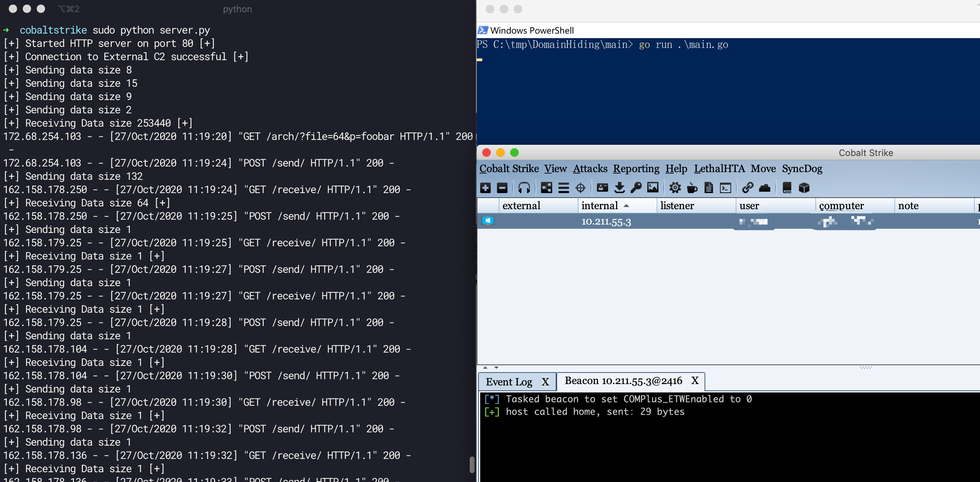Sort sessions by listener column
The height and width of the screenshot is (482, 980).
tap(696, 206)
